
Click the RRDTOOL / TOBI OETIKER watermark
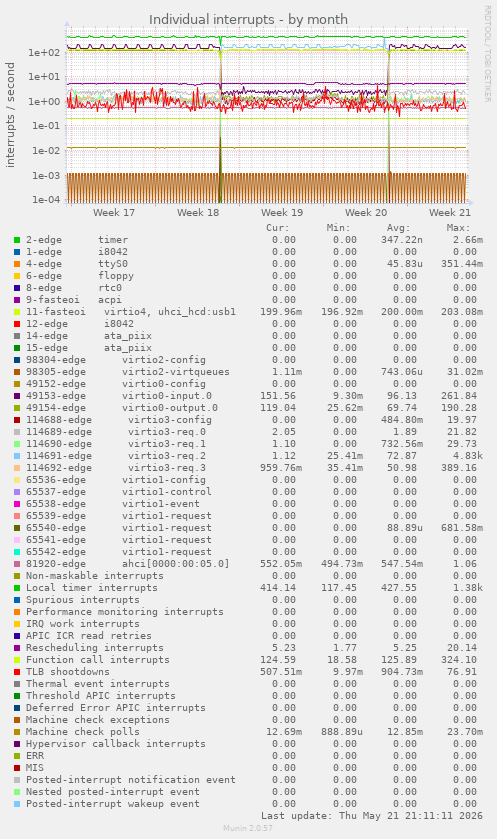487,54
